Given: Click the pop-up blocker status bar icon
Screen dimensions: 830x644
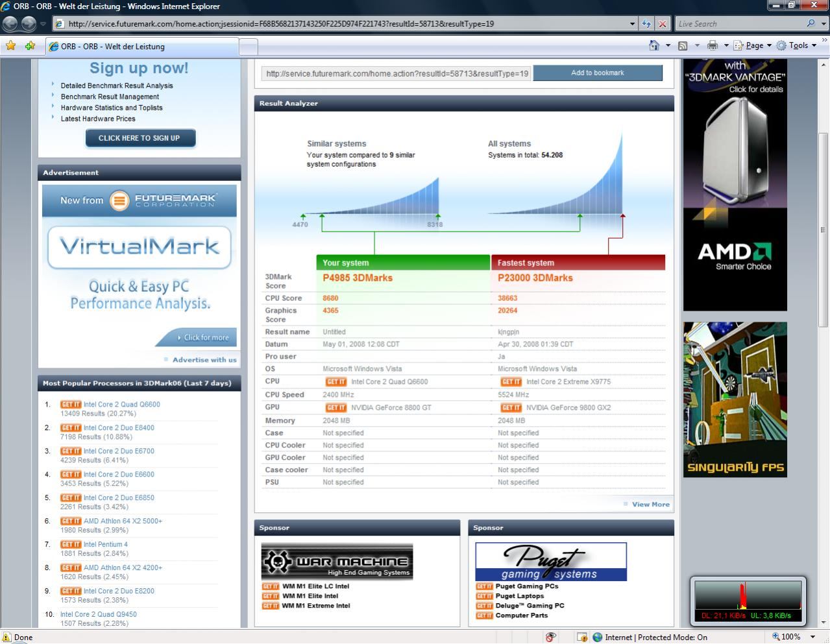Looking at the screenshot, I should point(550,637).
